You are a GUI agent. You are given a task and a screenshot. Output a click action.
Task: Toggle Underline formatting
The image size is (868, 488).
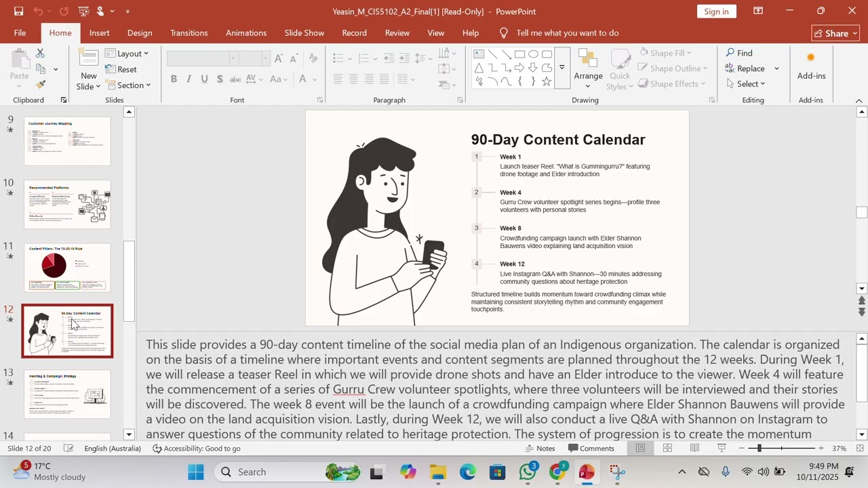coord(204,79)
